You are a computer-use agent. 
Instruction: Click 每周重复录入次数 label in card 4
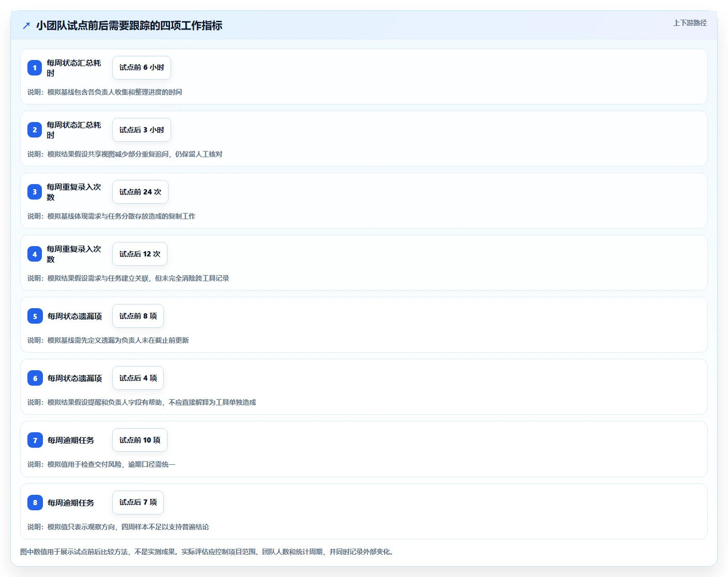(74, 254)
